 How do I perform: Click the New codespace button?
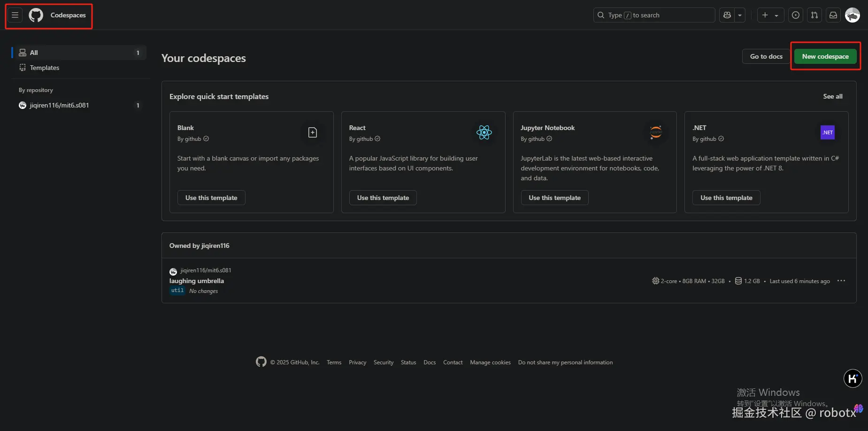click(825, 56)
